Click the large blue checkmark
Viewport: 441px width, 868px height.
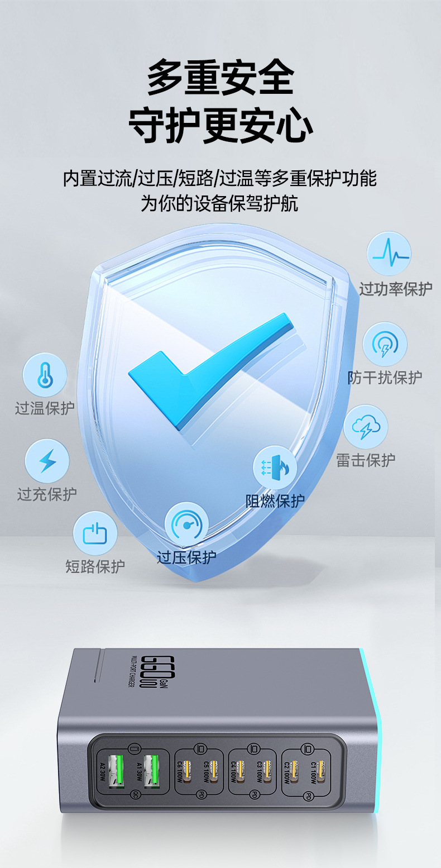(210, 371)
